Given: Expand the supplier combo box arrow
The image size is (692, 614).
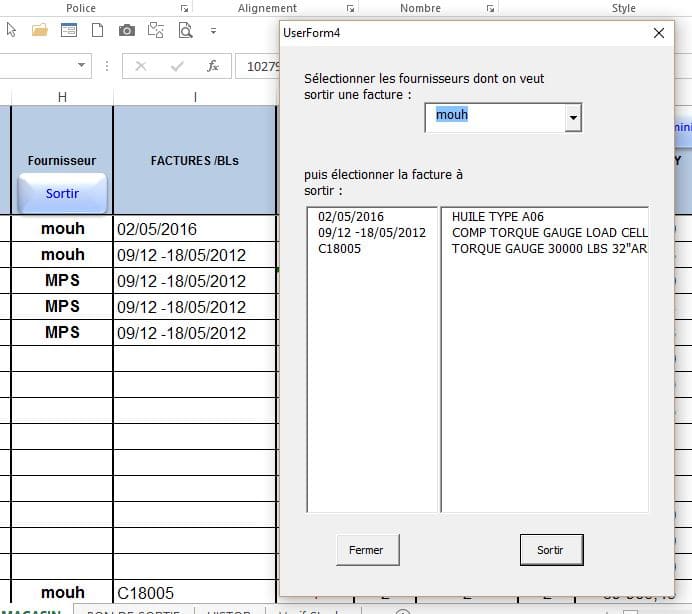Looking at the screenshot, I should pos(573,118).
